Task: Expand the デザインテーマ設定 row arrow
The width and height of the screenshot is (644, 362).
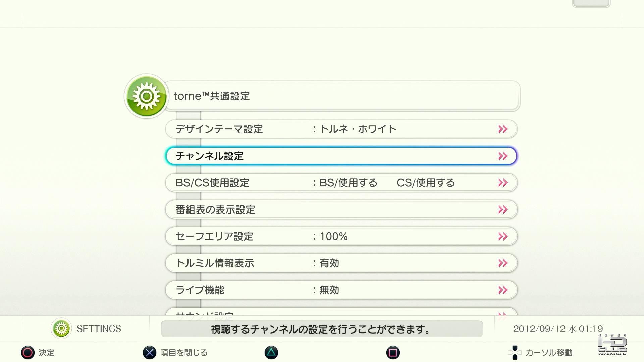Action: click(x=503, y=129)
